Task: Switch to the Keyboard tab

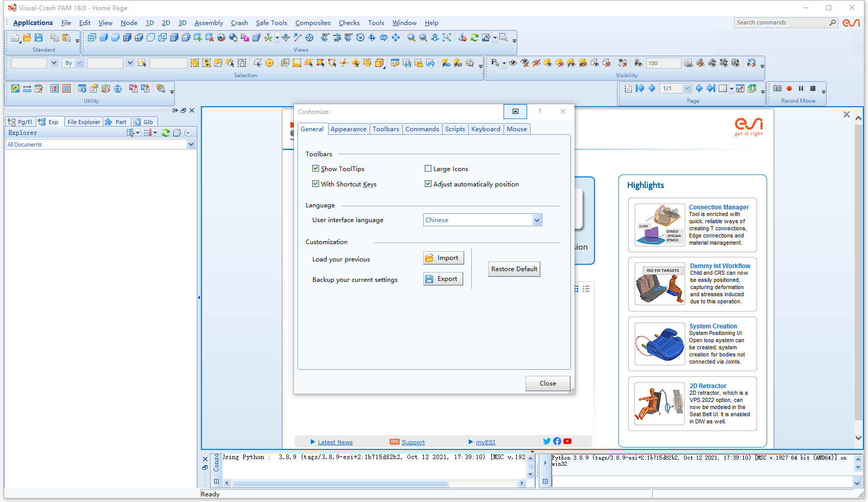Action: (486, 129)
